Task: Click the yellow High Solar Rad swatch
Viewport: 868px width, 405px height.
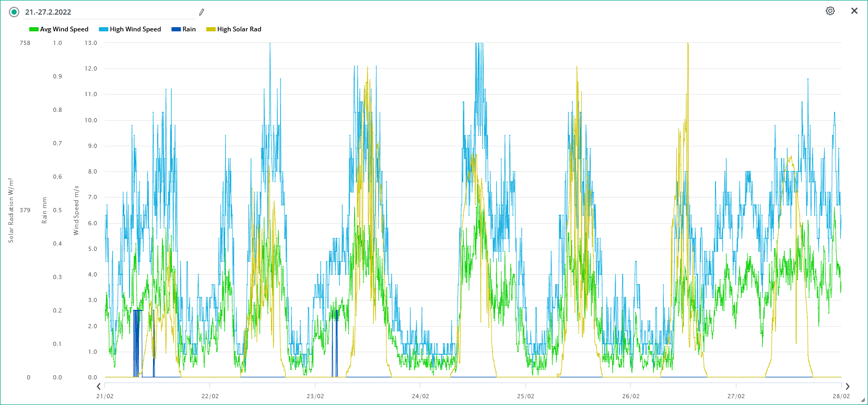Action: (211, 29)
